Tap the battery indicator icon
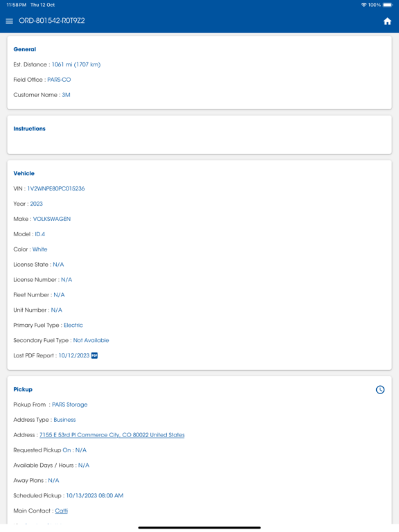 387,5
